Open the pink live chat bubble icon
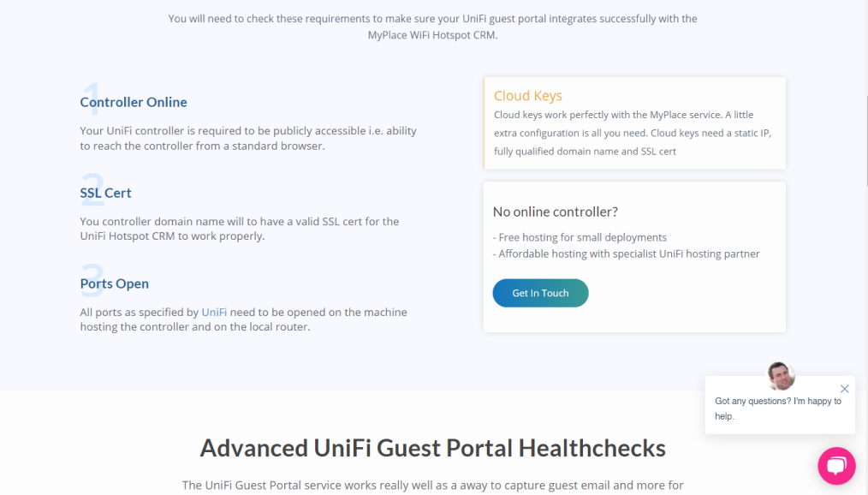The image size is (868, 495). tap(836, 466)
